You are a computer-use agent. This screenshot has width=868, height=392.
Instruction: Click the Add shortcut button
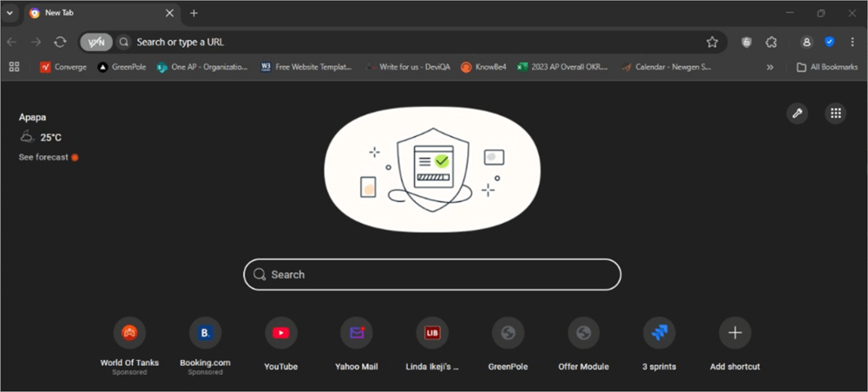[x=734, y=333]
